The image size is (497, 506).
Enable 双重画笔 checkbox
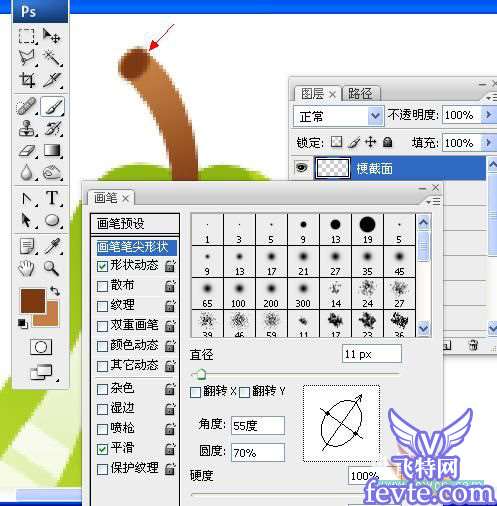click(x=102, y=326)
